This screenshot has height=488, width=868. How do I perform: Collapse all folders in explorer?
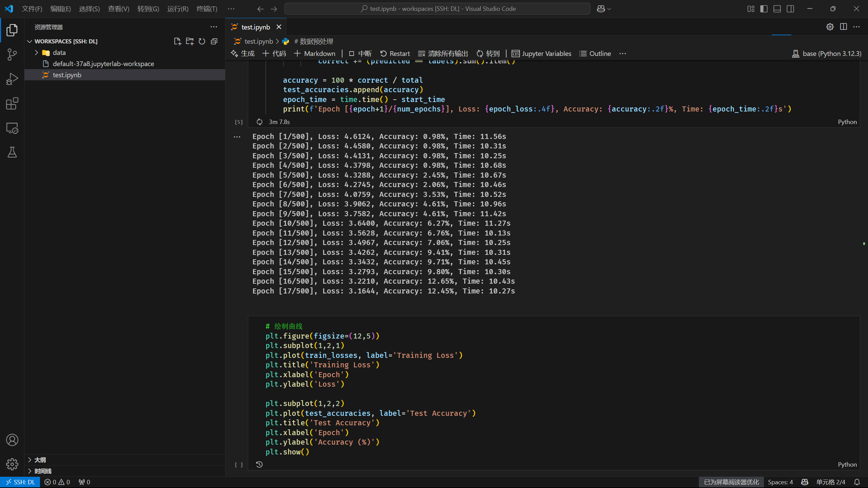pyautogui.click(x=214, y=41)
